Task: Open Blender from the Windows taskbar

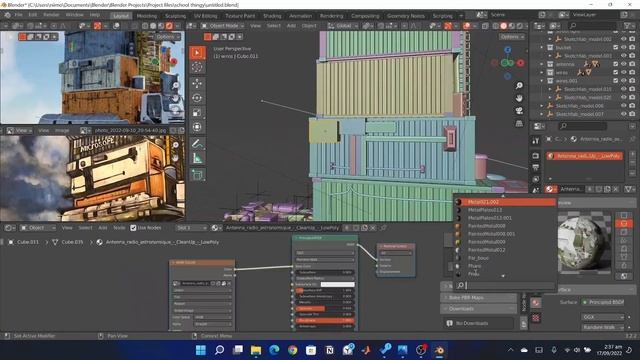Action: pyautogui.click(x=439, y=350)
